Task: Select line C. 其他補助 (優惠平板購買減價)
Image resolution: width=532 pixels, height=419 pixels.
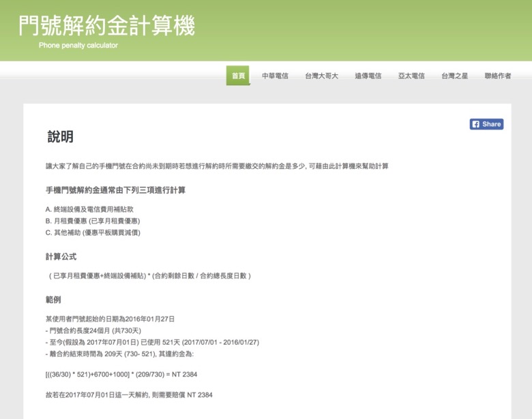Action: [x=93, y=232]
